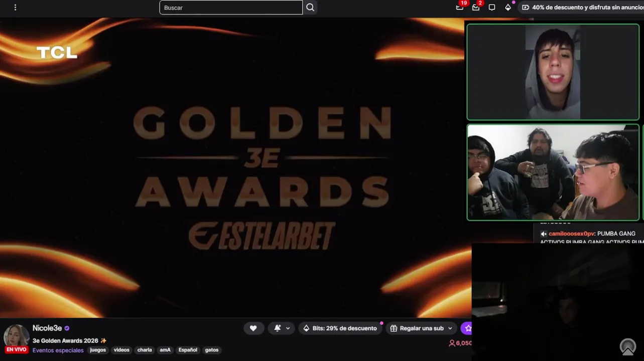644x361 pixels.
Task: Select the Español tag
Action: click(x=188, y=350)
